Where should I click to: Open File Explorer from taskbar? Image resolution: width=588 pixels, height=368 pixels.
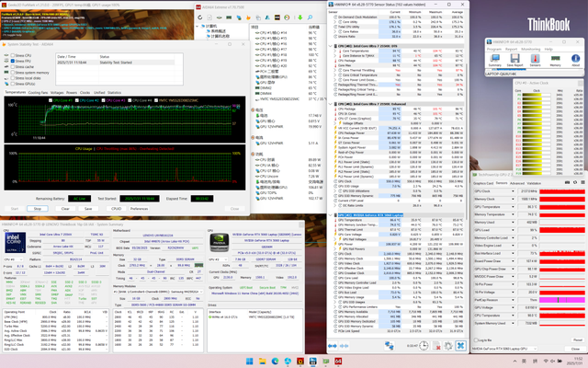coord(262,362)
